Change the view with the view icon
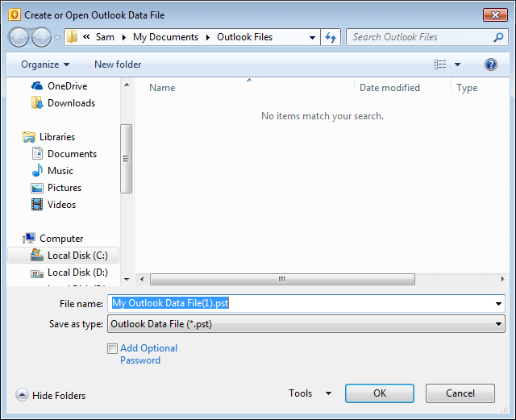 click(440, 64)
